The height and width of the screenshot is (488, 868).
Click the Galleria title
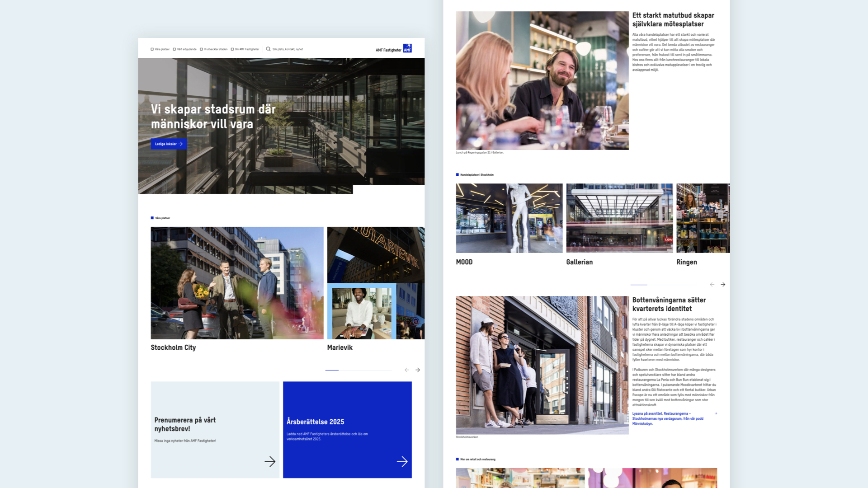click(x=579, y=262)
